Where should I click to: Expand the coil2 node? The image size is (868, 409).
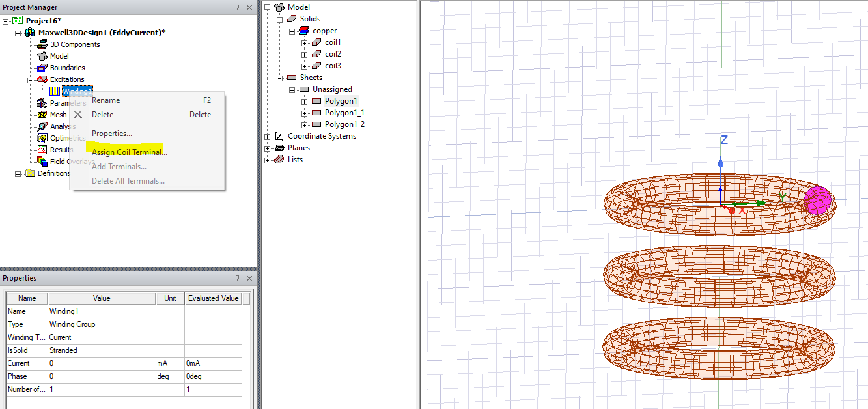304,54
